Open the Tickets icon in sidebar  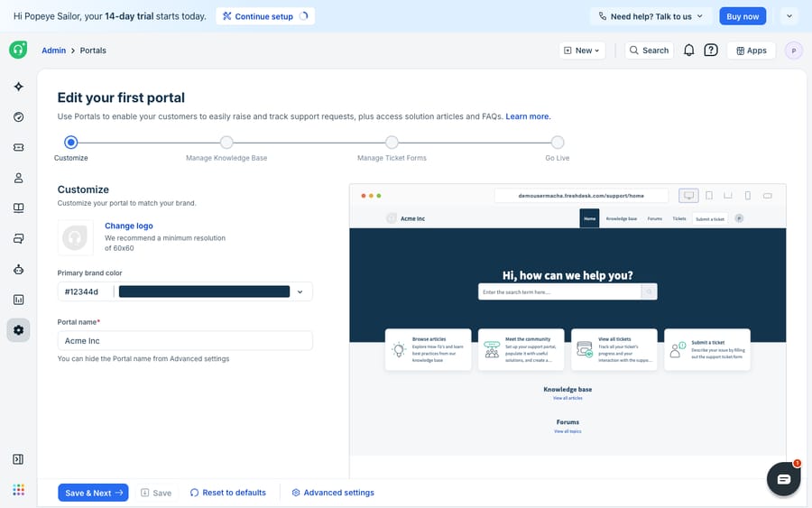19,148
